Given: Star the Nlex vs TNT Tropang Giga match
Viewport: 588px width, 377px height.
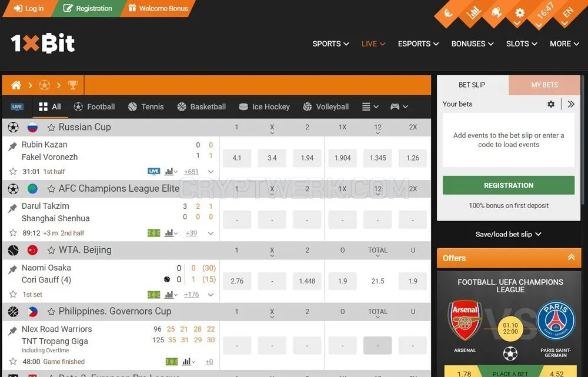Looking at the screenshot, I should pos(13,362).
